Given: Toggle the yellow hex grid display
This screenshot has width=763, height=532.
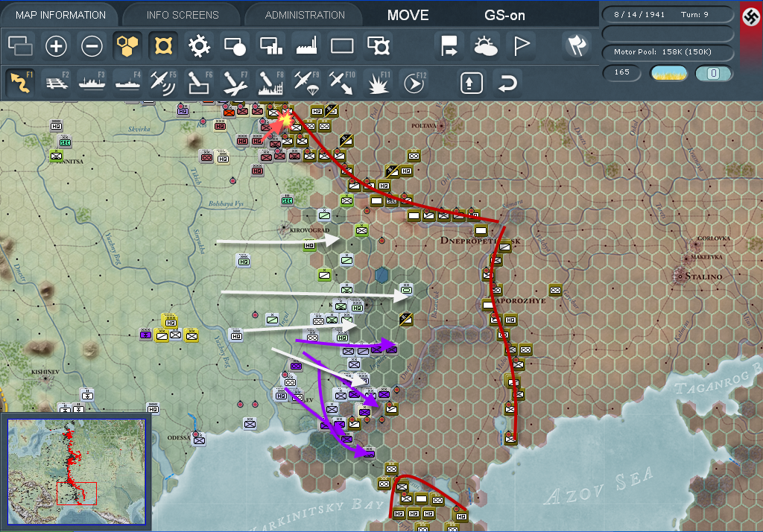Looking at the screenshot, I should [x=127, y=46].
